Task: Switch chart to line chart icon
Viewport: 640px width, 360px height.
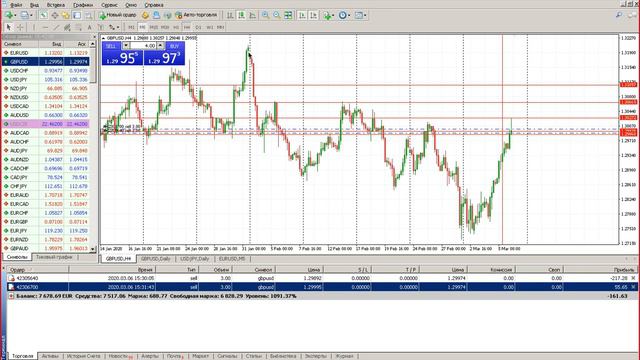Action: pyautogui.click(x=253, y=16)
